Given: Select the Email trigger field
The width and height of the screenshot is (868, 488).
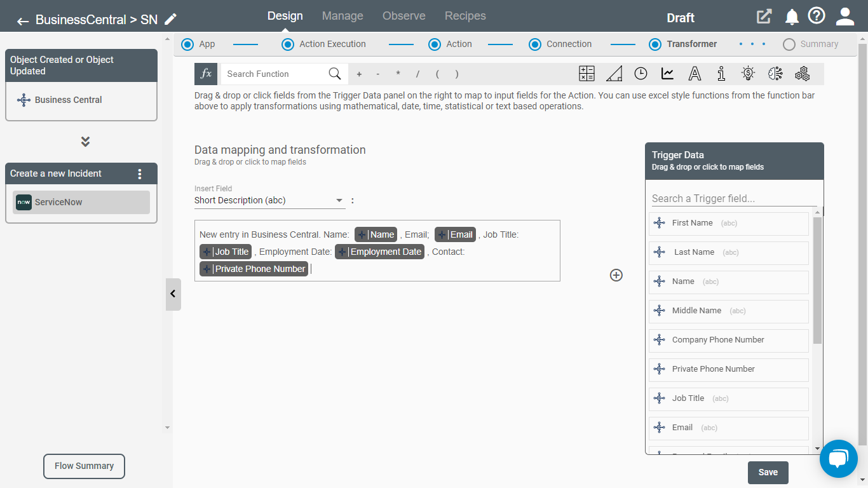Looking at the screenshot, I should 729,428.
